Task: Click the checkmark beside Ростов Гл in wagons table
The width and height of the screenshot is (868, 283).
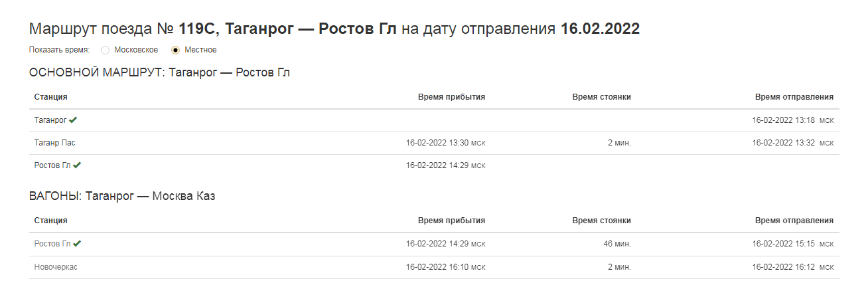Action: (77, 244)
